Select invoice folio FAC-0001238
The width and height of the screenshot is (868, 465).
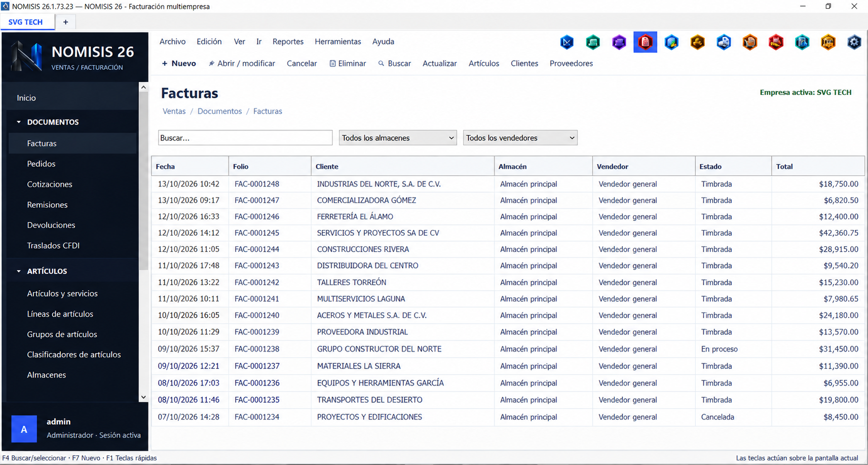(x=257, y=349)
